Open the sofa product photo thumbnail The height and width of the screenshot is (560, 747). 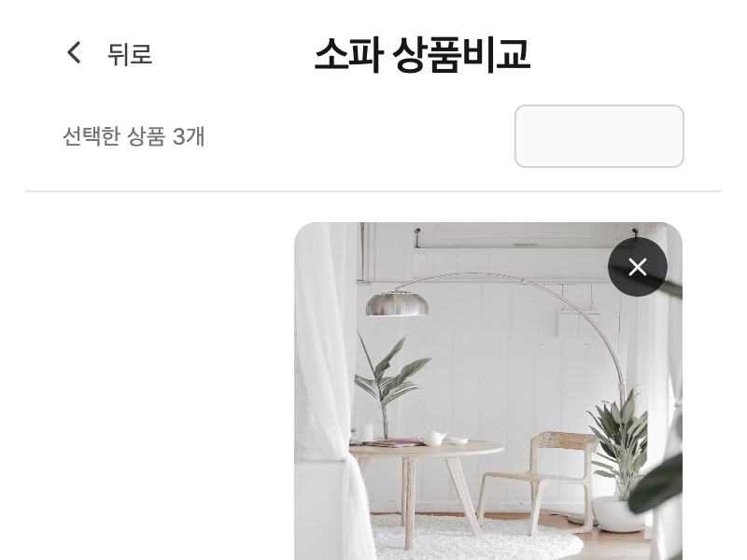(488, 391)
